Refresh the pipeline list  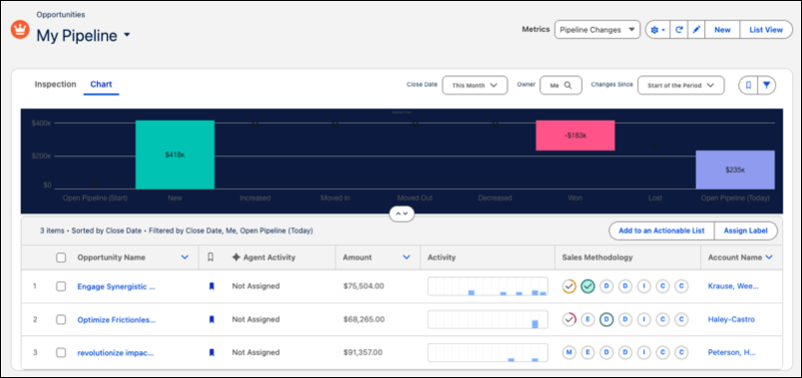(x=679, y=30)
